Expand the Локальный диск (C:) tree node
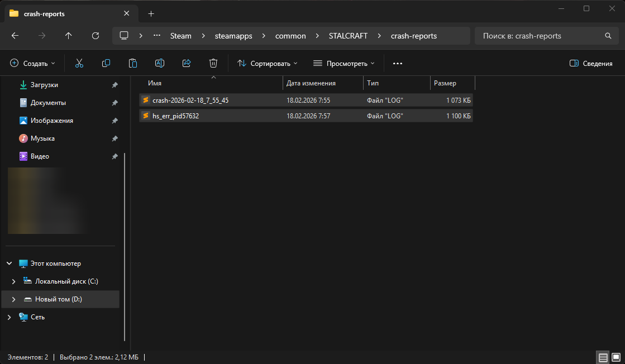 [14, 281]
